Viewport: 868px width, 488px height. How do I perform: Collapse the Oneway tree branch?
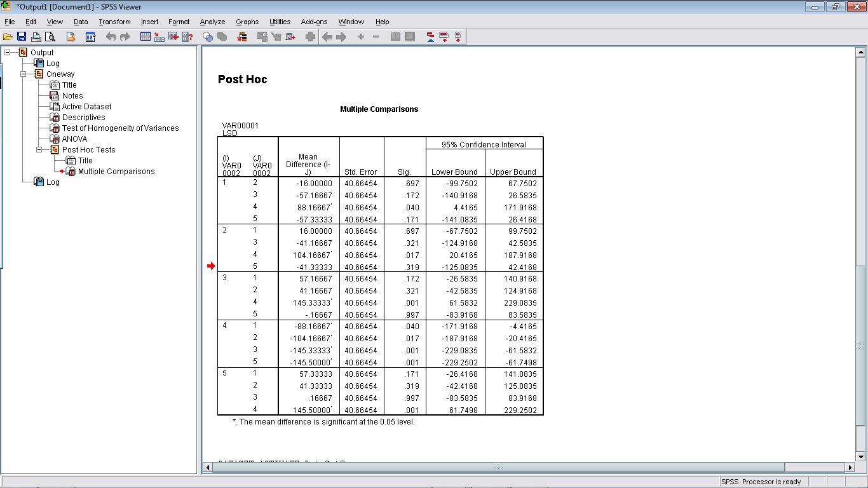(22, 74)
